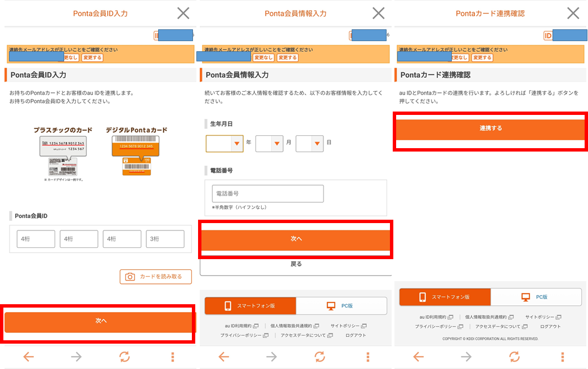Reload the Ponta会員ID入力 screen
The height and width of the screenshot is (369, 588).
[x=124, y=357]
